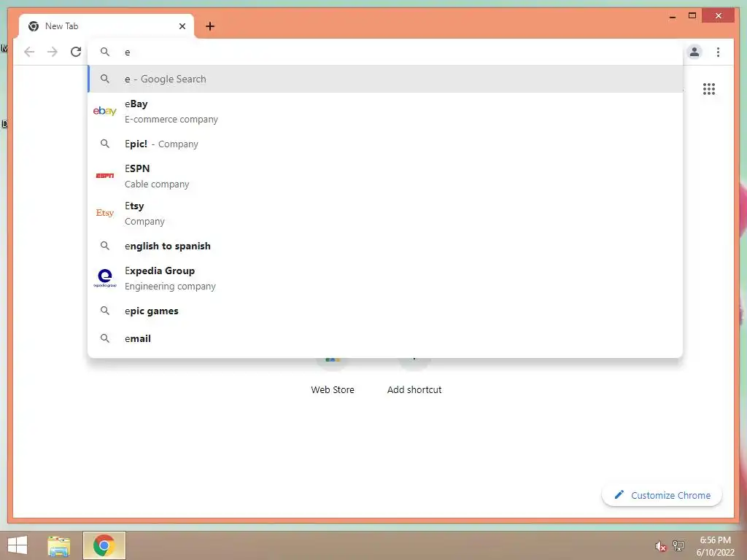This screenshot has width=747, height=560.
Task: Click search icon beside 'english to spanish'
Action: (105, 246)
